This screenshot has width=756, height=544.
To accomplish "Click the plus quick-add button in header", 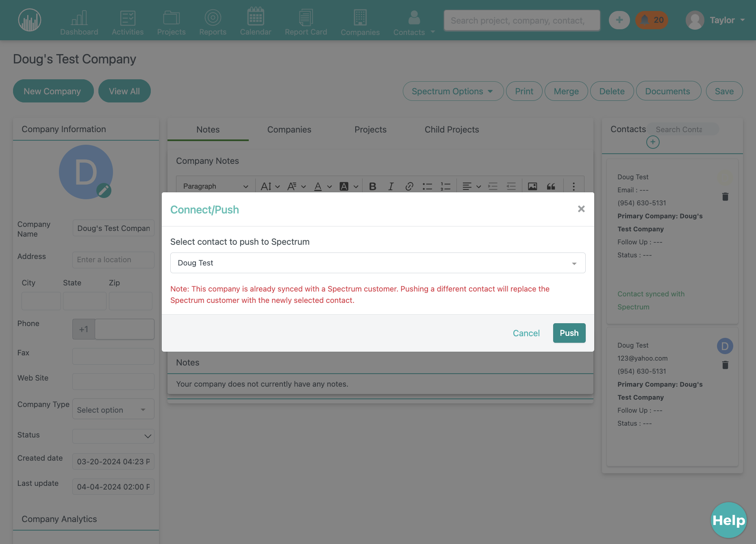I will (619, 20).
